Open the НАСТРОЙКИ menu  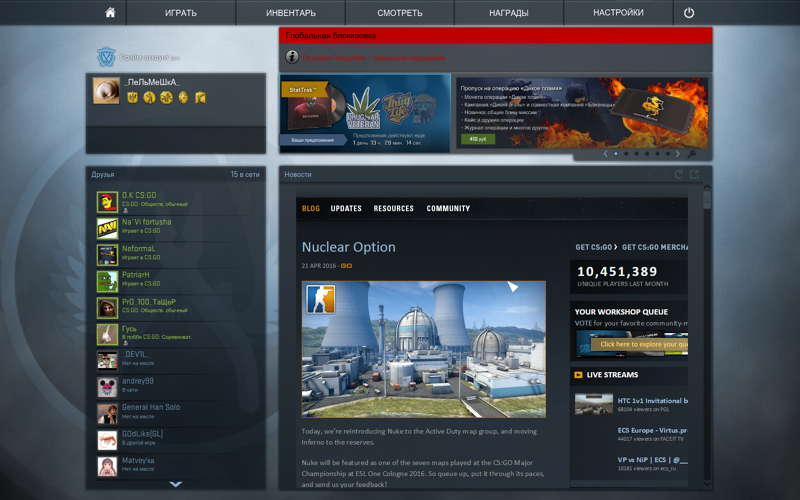tap(618, 13)
